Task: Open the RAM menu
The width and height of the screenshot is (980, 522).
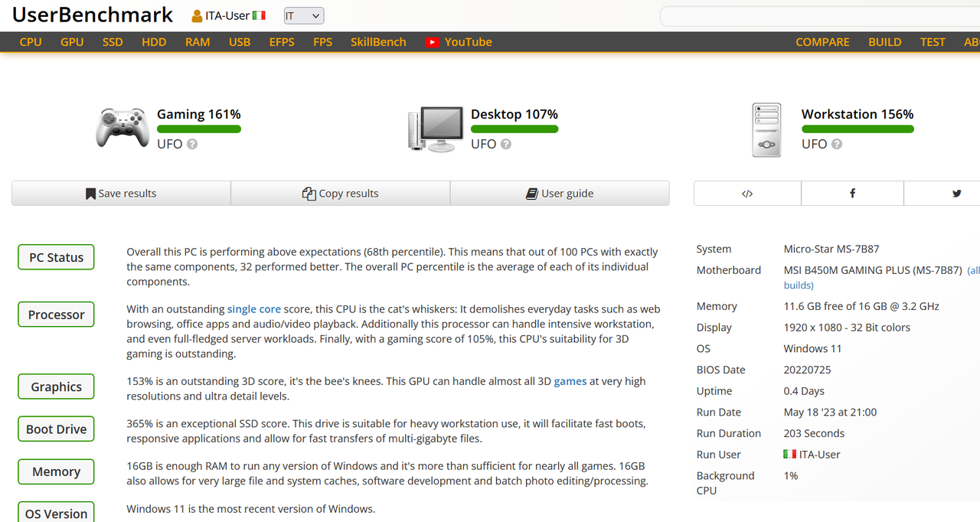Action: point(198,42)
